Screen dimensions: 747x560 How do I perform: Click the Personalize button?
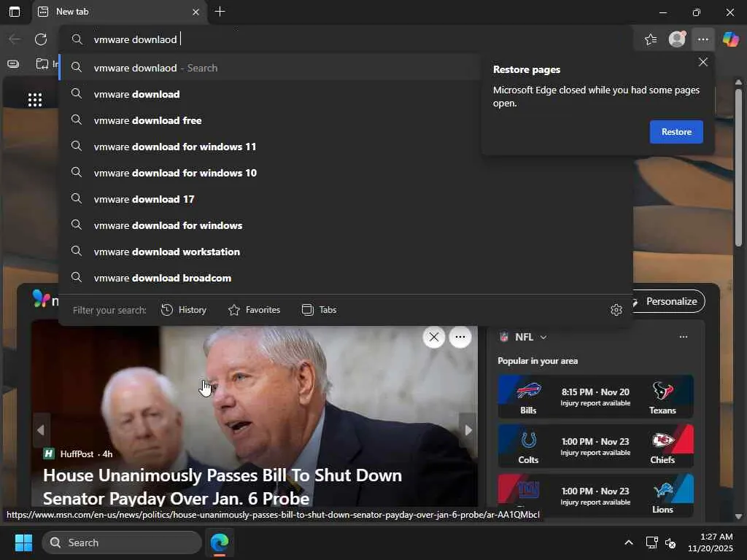[670, 301]
